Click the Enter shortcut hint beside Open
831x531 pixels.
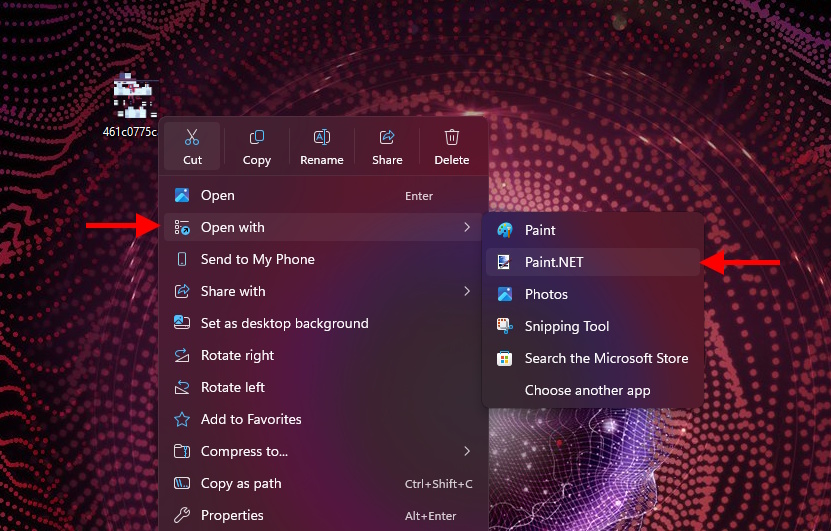[x=419, y=196]
